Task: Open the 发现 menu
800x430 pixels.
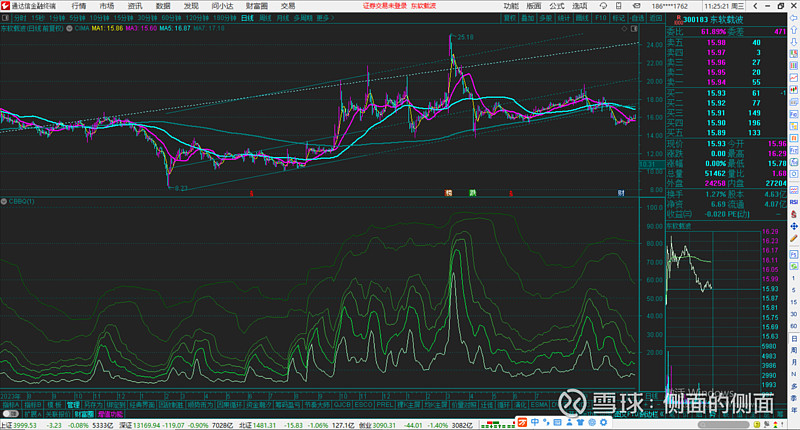Action: (x=191, y=6)
